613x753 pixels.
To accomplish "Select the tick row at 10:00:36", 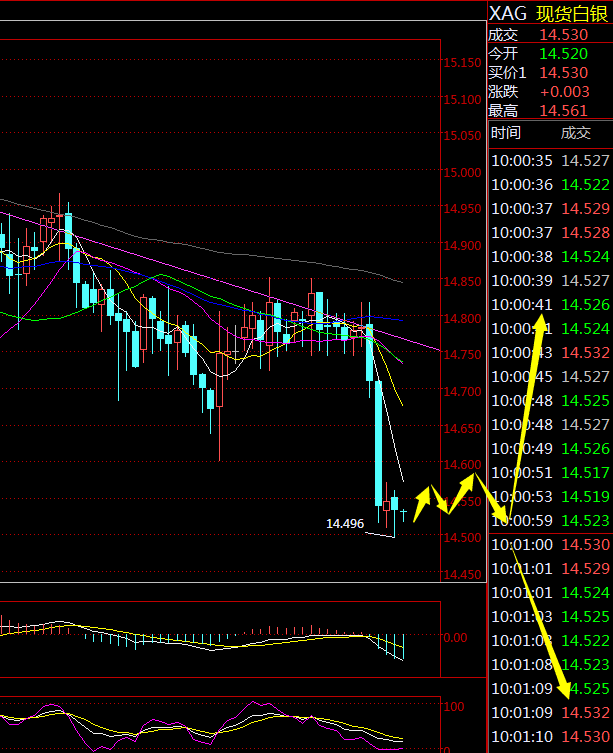I will click(551, 184).
